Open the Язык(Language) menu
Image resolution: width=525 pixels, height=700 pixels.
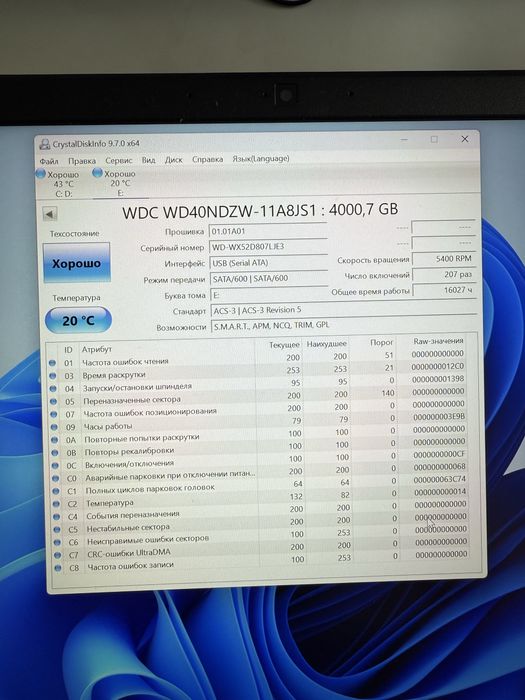pos(261,158)
